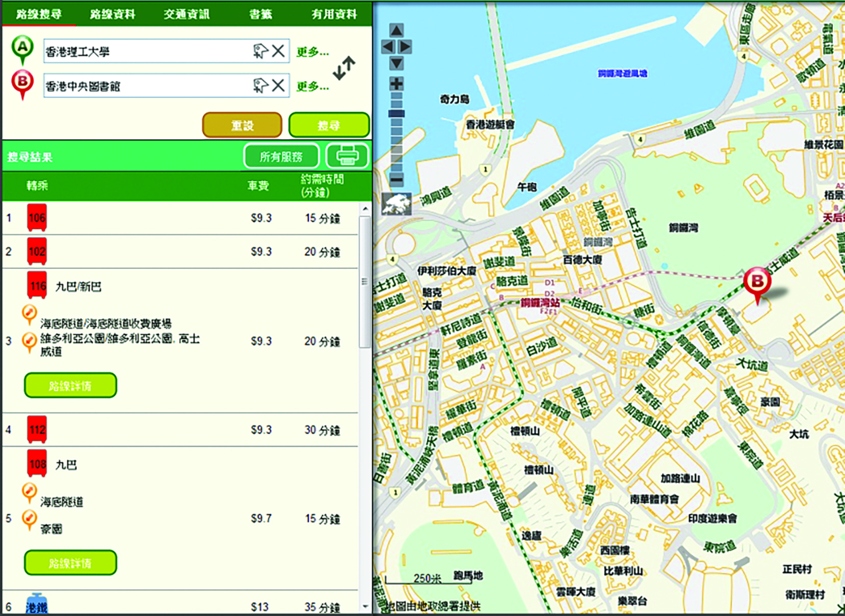This screenshot has width=845, height=616.
Task: Pan the map up with the arrow
Action: pos(397,31)
